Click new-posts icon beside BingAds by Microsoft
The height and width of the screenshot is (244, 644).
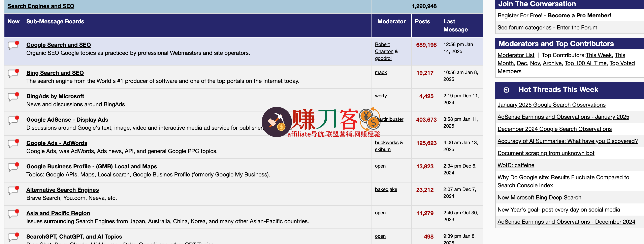13,96
